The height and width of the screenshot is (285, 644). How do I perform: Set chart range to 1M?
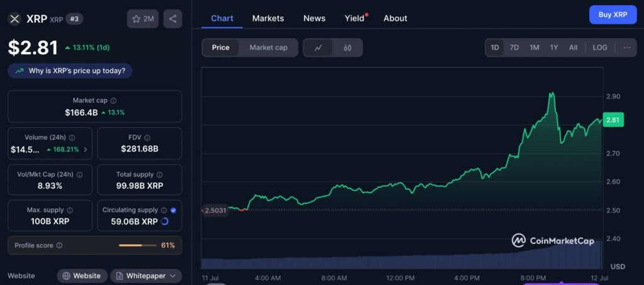point(535,48)
